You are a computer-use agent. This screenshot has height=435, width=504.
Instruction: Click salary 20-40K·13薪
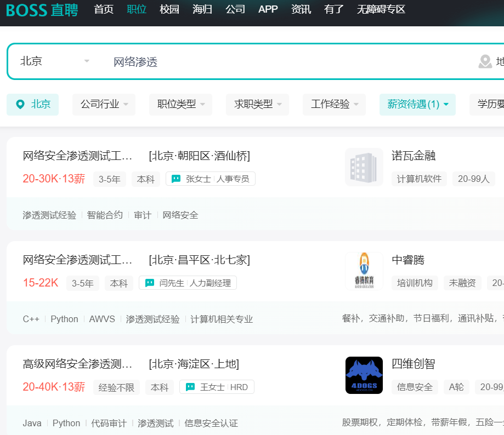54,387
